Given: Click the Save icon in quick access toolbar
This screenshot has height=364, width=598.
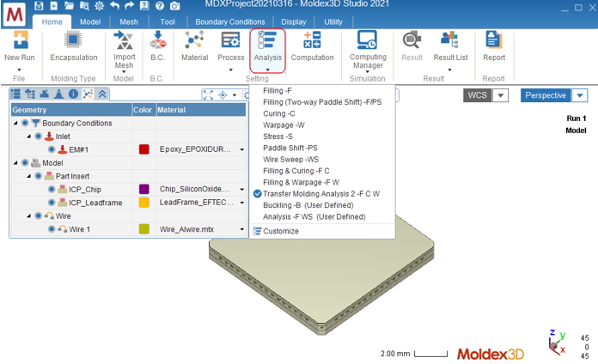Looking at the screenshot, I should click(x=39, y=5).
